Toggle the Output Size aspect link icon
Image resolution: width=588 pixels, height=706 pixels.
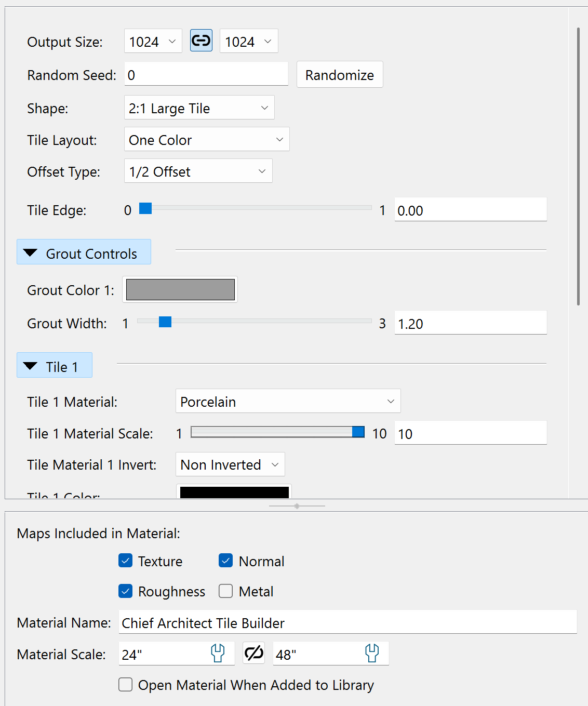tap(201, 41)
